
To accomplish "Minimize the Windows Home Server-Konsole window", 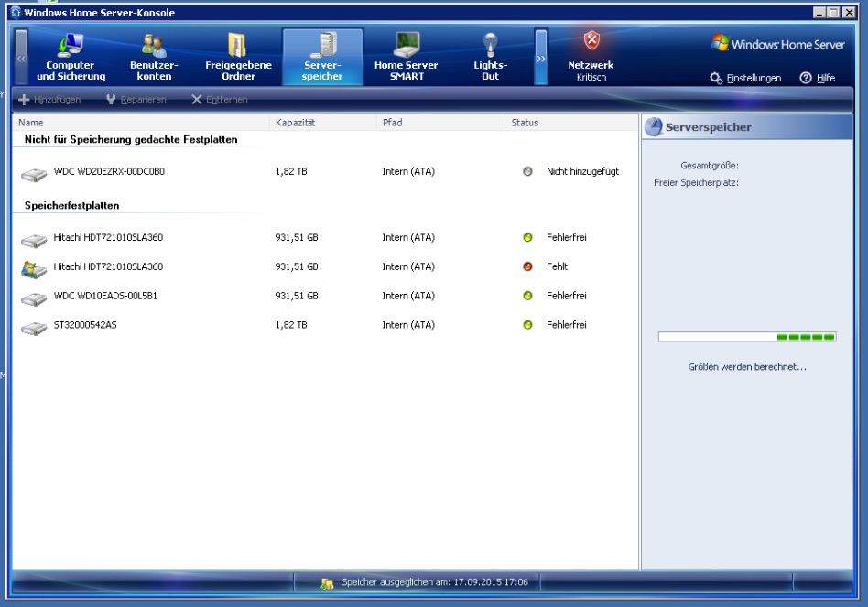I will [819, 12].
